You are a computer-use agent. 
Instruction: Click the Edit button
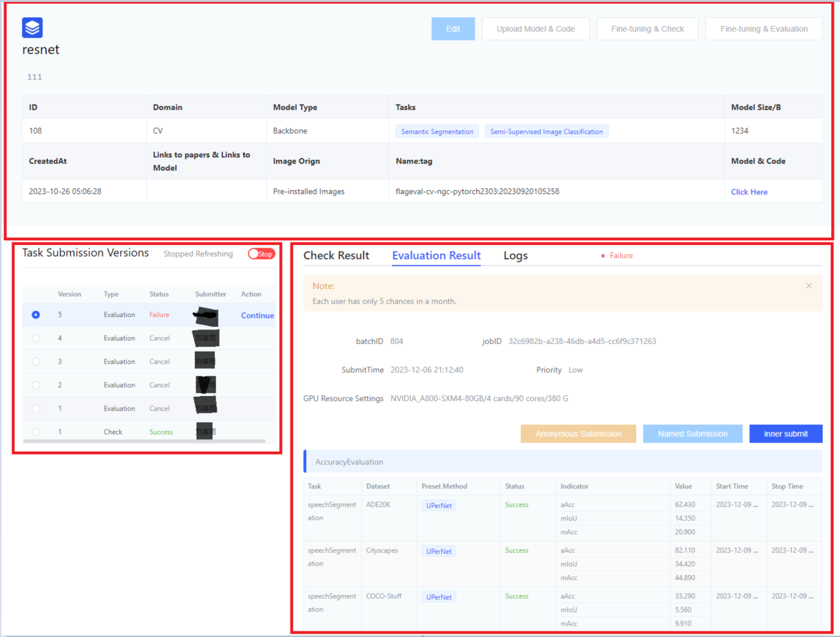pos(453,29)
